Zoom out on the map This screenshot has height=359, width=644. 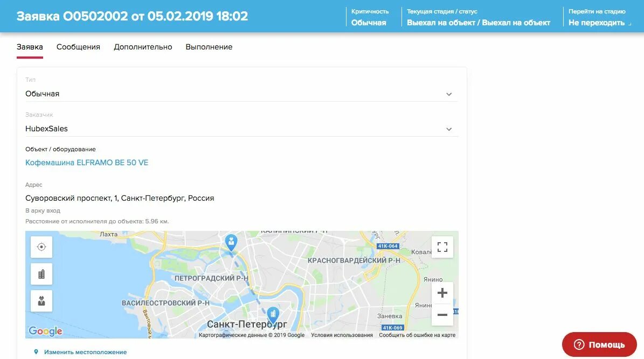442,315
